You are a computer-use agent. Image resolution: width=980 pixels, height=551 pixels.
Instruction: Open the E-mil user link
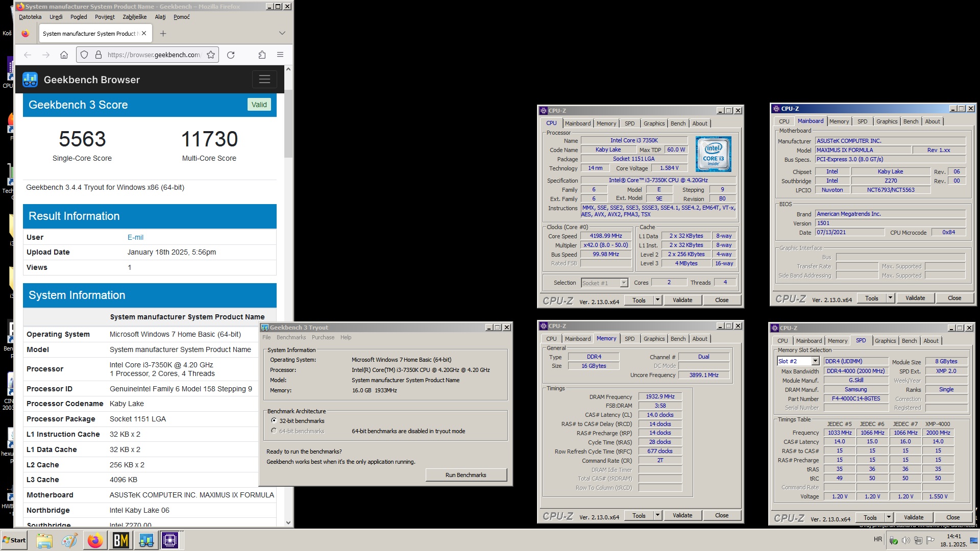[x=135, y=237]
